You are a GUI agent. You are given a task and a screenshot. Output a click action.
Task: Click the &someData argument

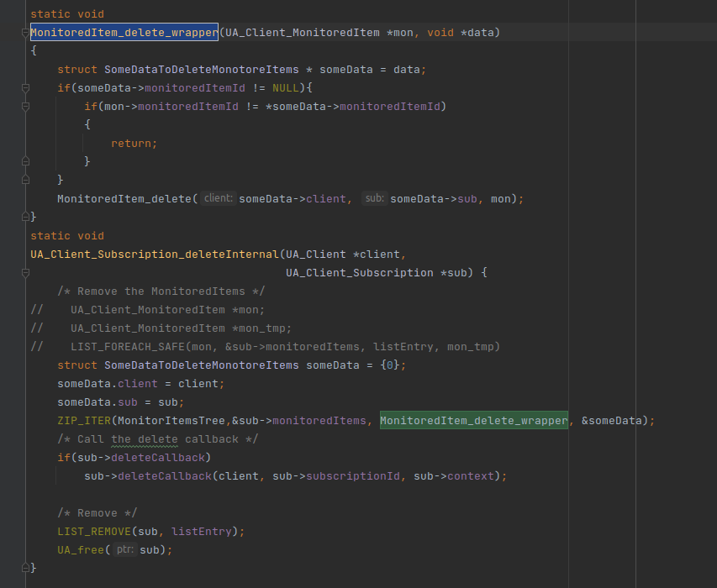tap(611, 420)
